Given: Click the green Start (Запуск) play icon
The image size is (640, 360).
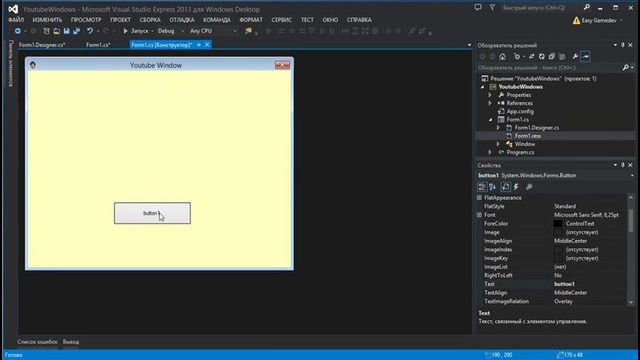Looking at the screenshot, I should pyautogui.click(x=125, y=31).
